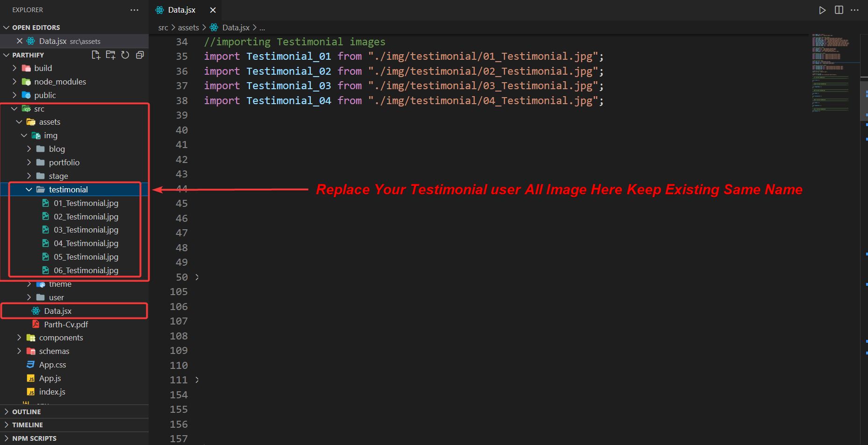868x445 pixels.
Task: Expand the OUTLINE panel
Action: coord(27,412)
